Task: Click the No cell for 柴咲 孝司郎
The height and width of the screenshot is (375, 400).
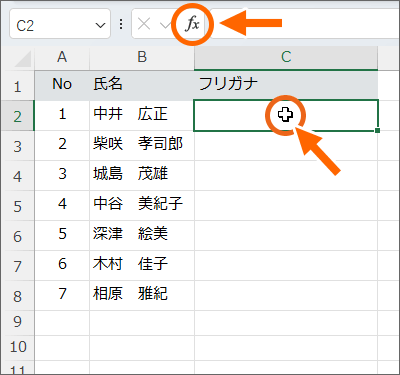Action: [62, 146]
